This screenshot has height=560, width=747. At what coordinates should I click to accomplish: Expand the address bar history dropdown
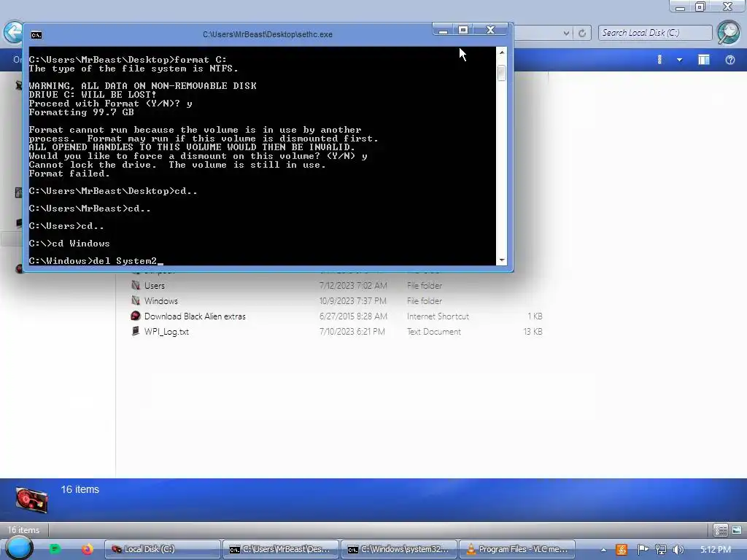pos(566,34)
